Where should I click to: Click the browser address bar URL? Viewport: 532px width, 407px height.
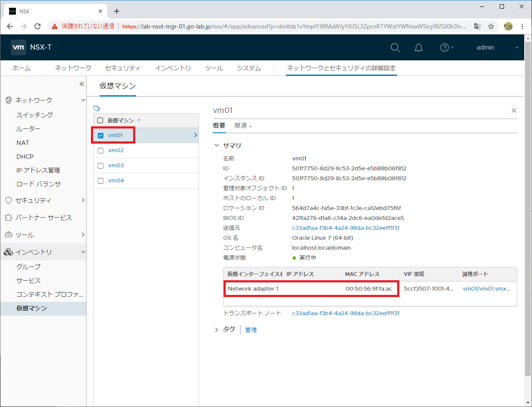point(294,26)
